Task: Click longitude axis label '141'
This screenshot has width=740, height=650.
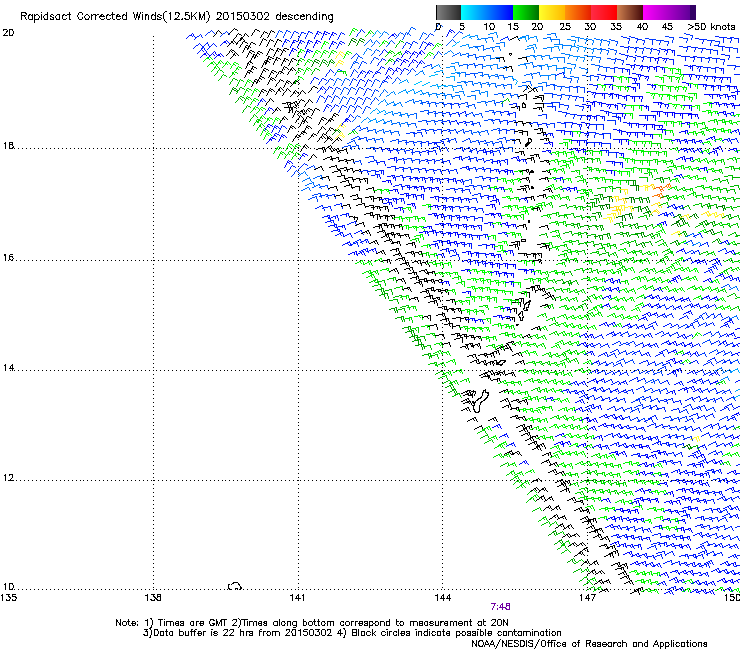Action: [x=297, y=598]
